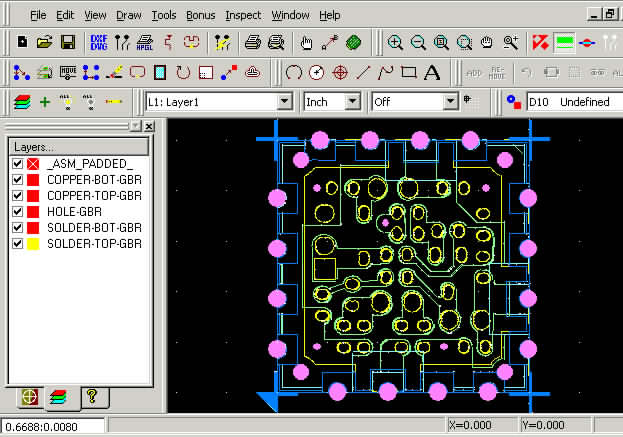Click the zoom in magnifier icon
623x437 pixels.
tap(396, 42)
